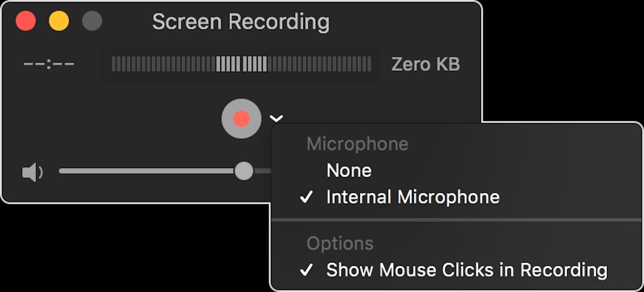Select Internal Microphone as input source
The height and width of the screenshot is (292, 644).
[413, 197]
